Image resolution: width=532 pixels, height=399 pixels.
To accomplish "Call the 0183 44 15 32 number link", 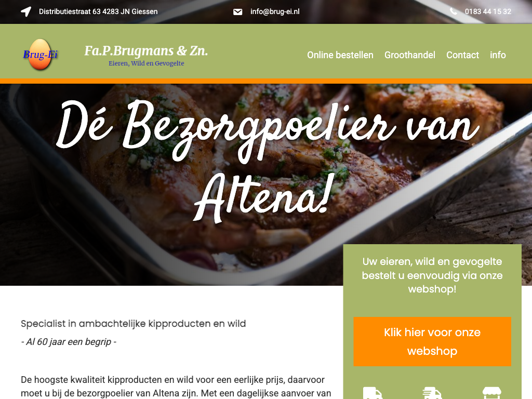I will 488,11.
